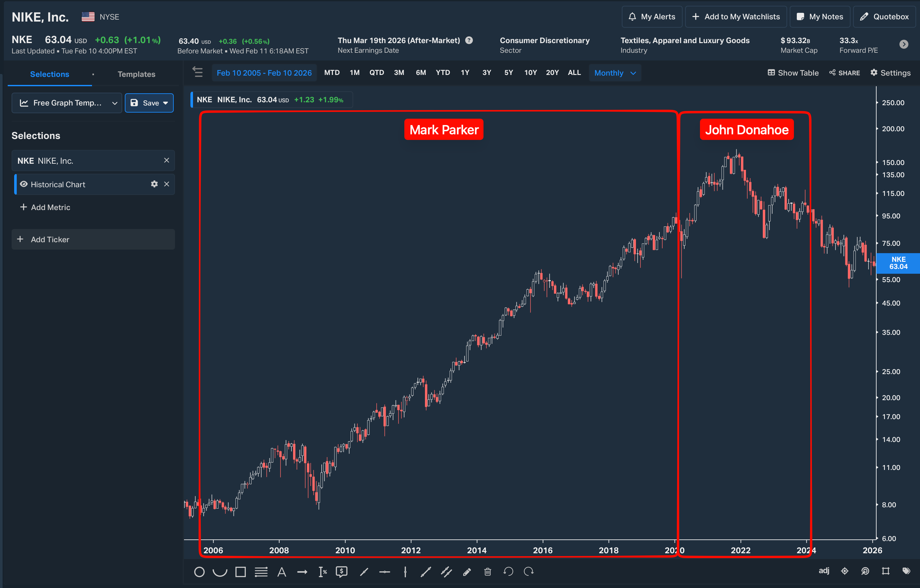
Task: Click Add Metric under Historical Chart
Action: (x=45, y=207)
